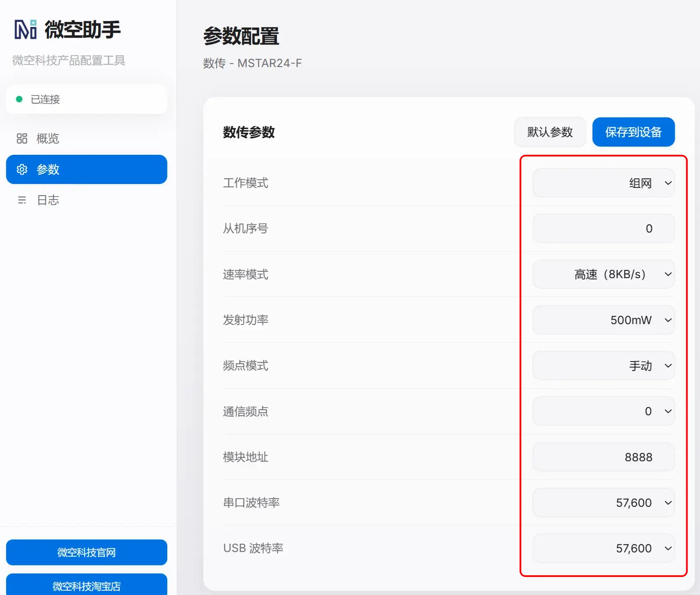
Task: Click the gear icon beside 参数
Action: pyautogui.click(x=22, y=169)
